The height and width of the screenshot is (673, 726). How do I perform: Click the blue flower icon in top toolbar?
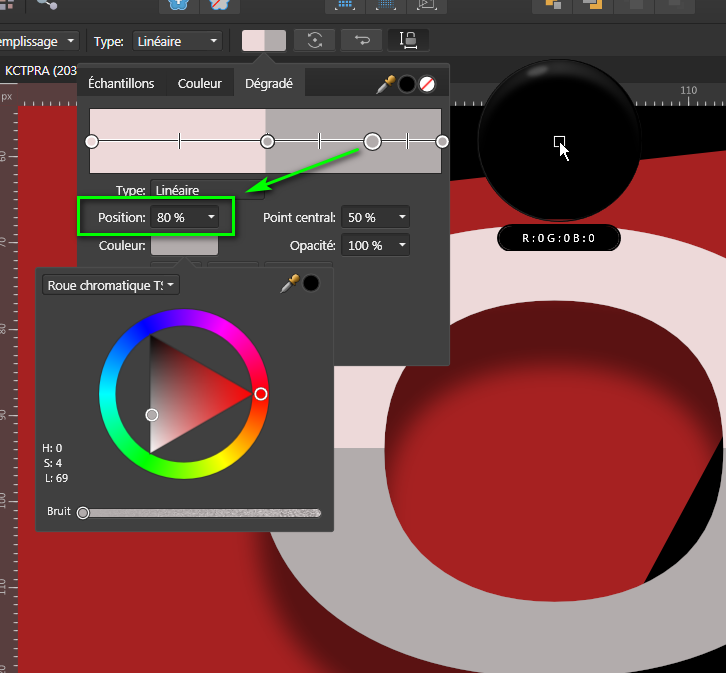(x=178, y=5)
